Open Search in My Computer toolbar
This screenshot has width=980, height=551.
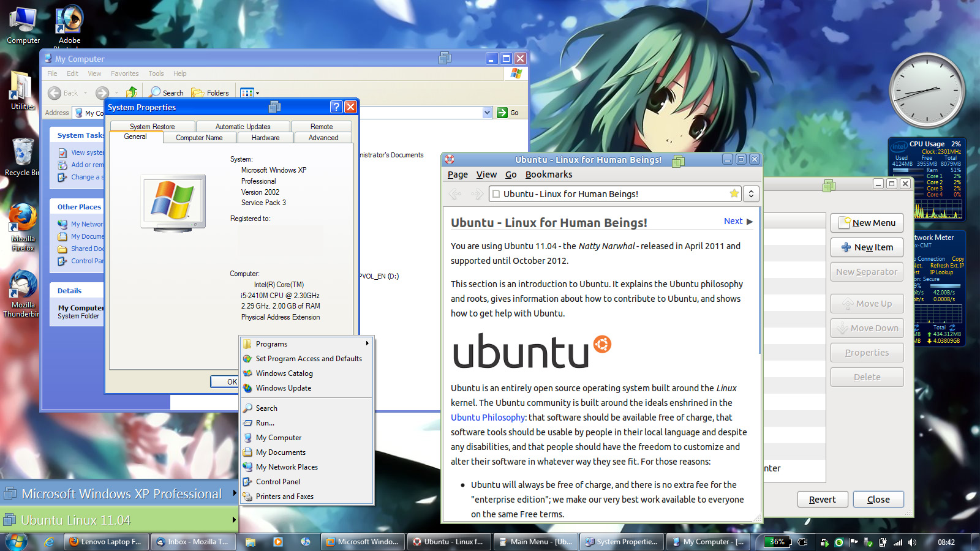coord(167,92)
